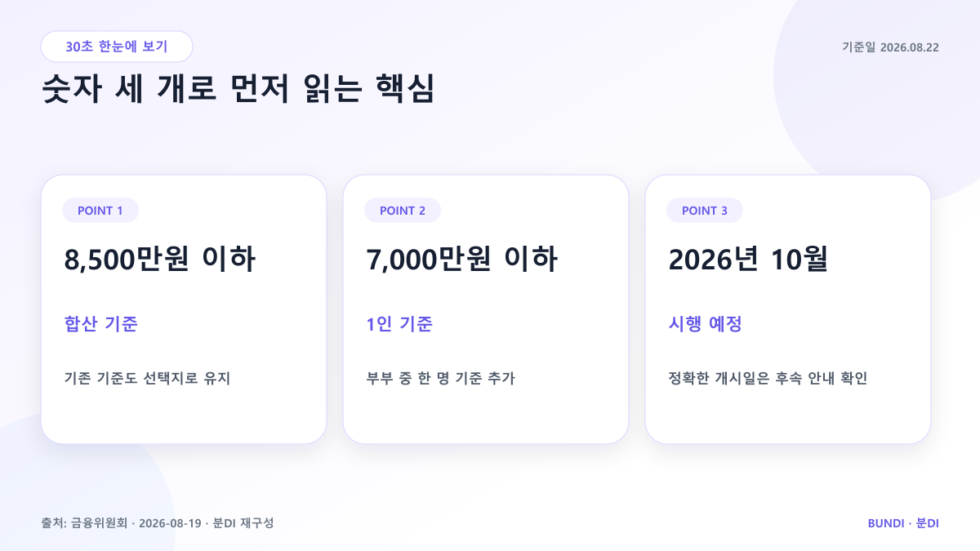Viewport: 980px width, 551px height.
Task: Click '기존 기준도 선택지로 유지' description text
Action: [147, 379]
